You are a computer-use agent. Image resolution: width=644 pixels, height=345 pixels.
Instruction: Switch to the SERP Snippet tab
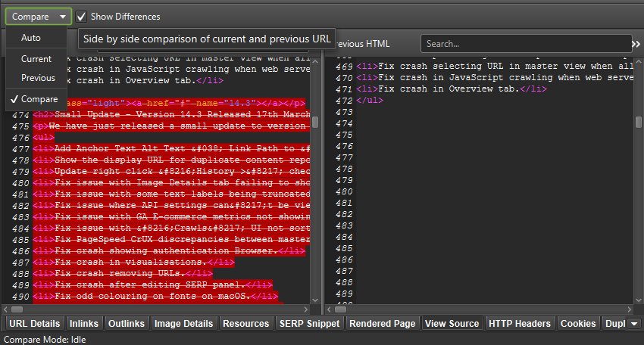310,324
